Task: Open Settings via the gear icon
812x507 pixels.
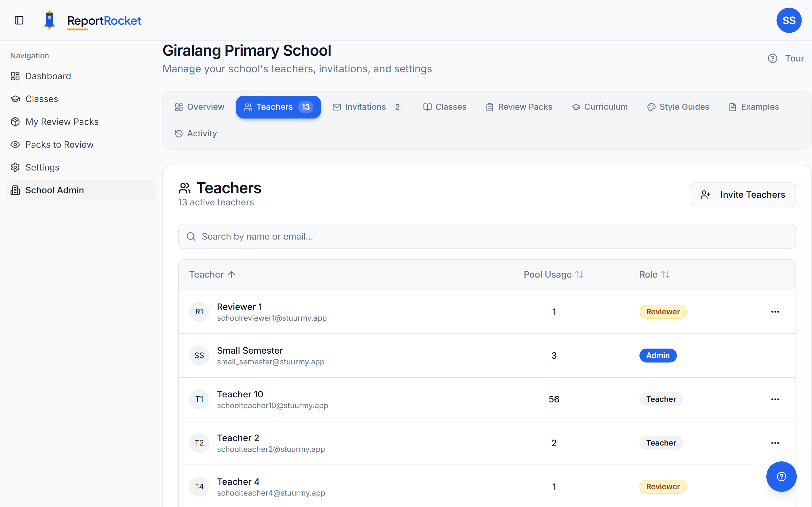Action: 15,167
